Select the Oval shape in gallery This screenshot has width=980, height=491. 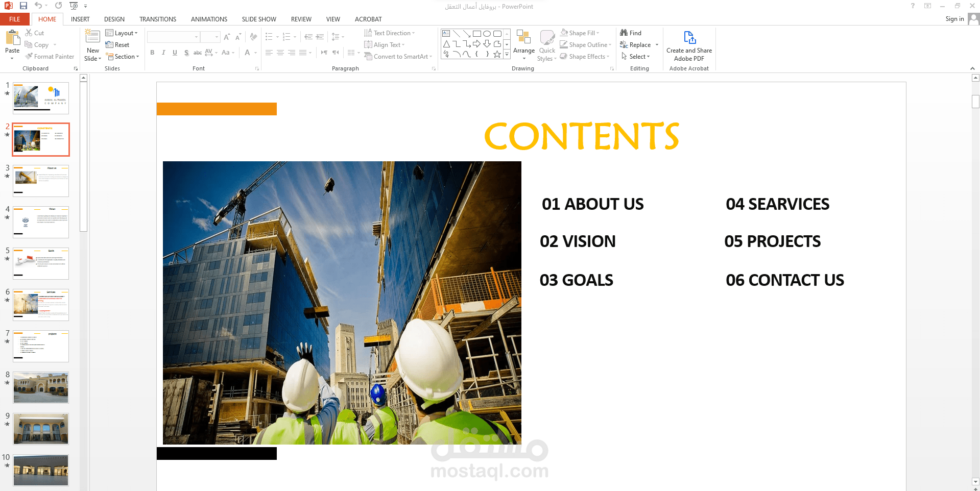point(487,34)
